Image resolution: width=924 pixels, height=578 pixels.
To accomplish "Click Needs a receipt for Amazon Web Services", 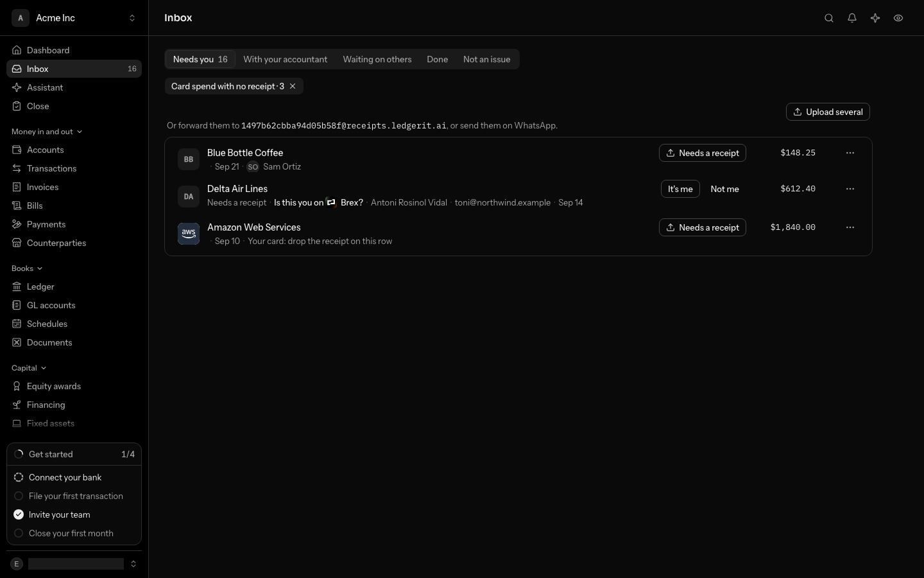I will 703,227.
